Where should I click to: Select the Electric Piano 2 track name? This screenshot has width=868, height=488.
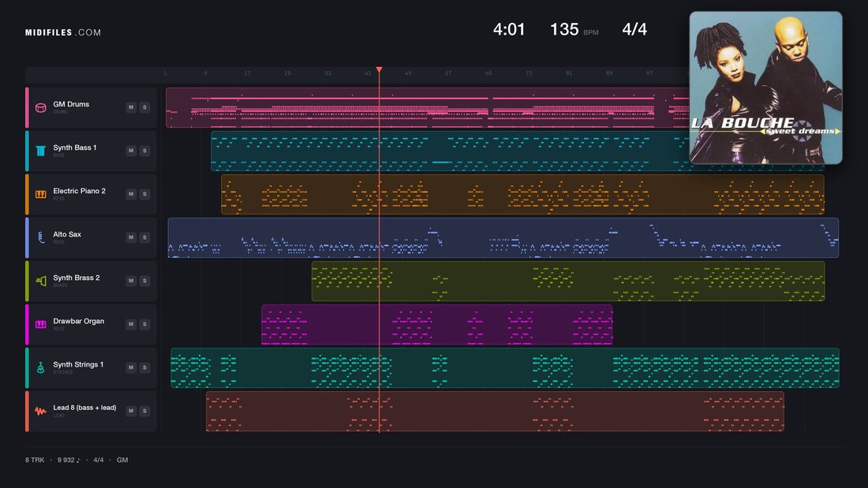pyautogui.click(x=79, y=191)
